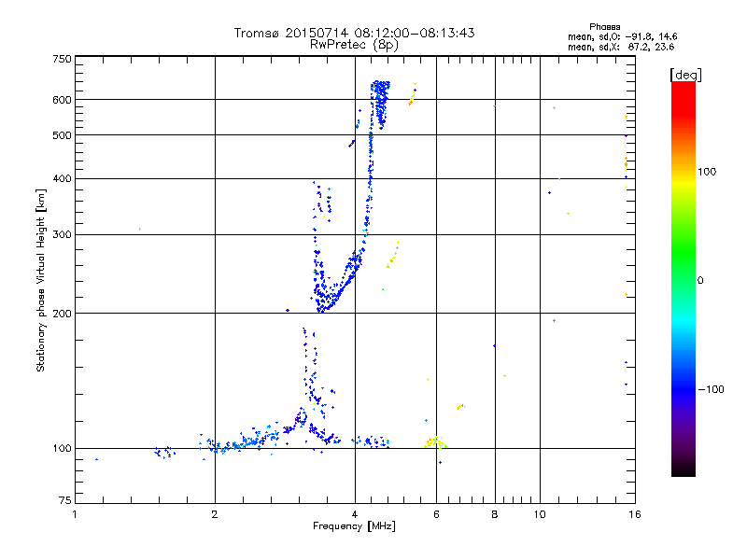Screen dimensions: 747x560
Task: Click y-axis tick label '600'
Action: point(62,100)
